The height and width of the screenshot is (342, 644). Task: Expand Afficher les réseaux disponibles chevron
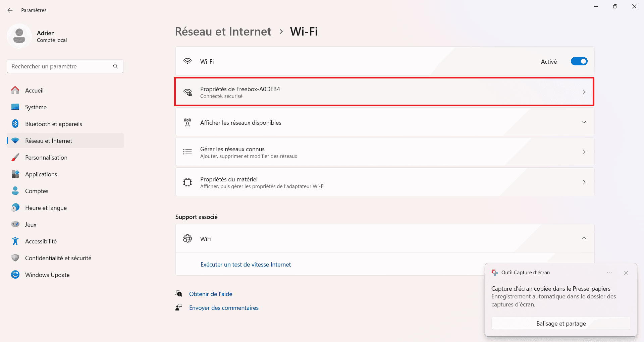click(x=584, y=122)
